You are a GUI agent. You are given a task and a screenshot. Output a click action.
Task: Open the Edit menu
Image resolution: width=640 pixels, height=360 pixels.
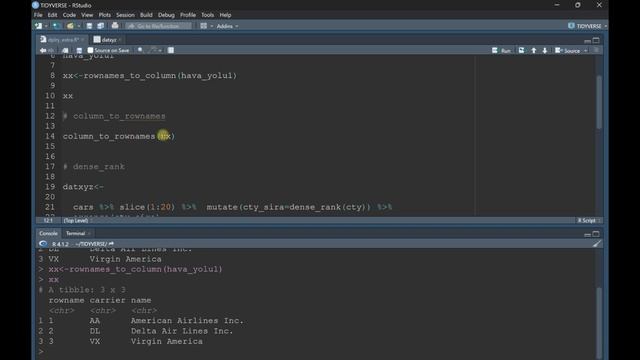pyautogui.click(x=52, y=15)
